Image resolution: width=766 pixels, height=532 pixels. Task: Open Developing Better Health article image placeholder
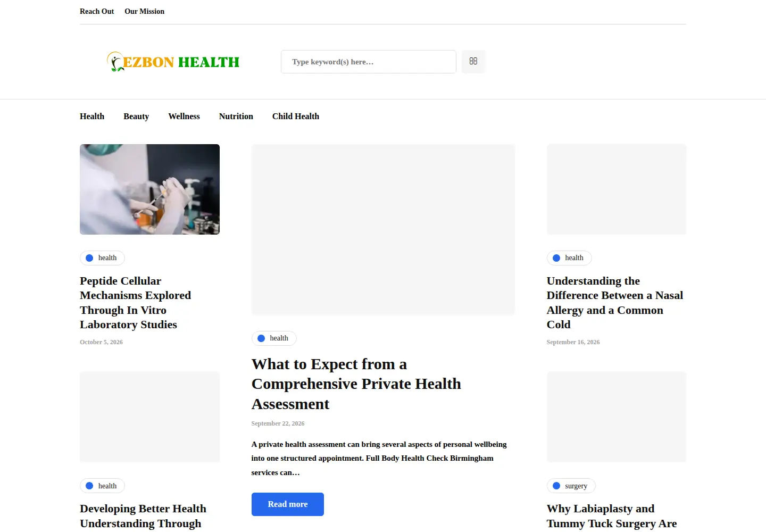(x=149, y=417)
